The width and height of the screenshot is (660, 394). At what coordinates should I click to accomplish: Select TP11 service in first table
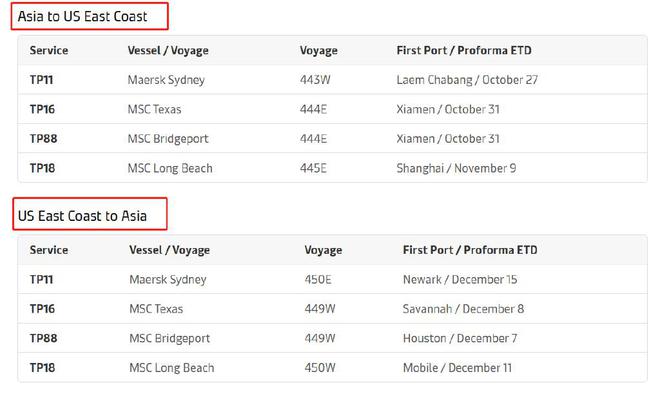click(x=41, y=80)
